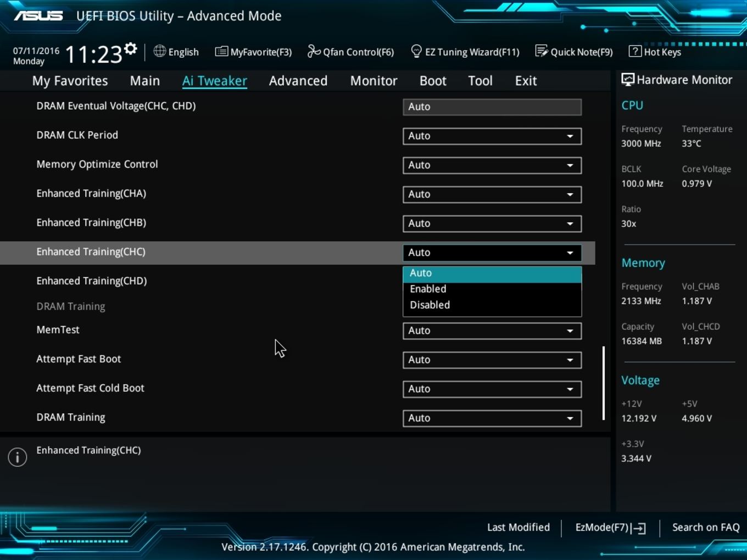Go to the Advanced tab
Viewport: 747px width, 560px height.
(298, 81)
